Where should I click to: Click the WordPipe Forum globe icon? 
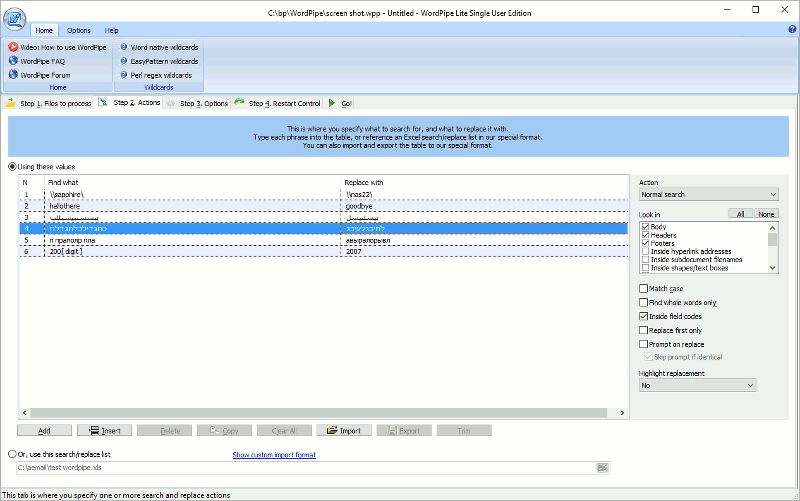pos(13,74)
